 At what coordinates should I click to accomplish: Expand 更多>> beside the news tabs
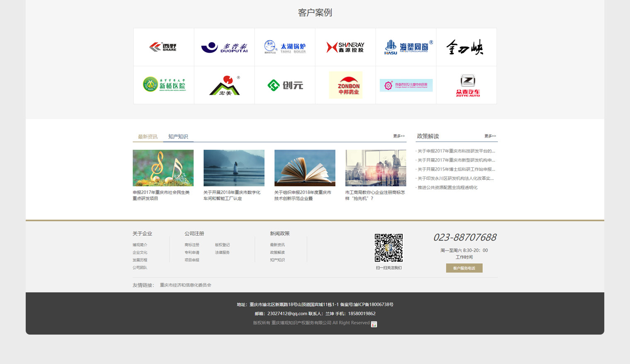pos(399,136)
